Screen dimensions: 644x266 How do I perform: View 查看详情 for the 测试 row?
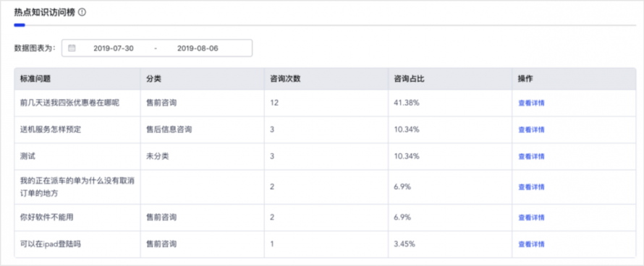pos(531,156)
